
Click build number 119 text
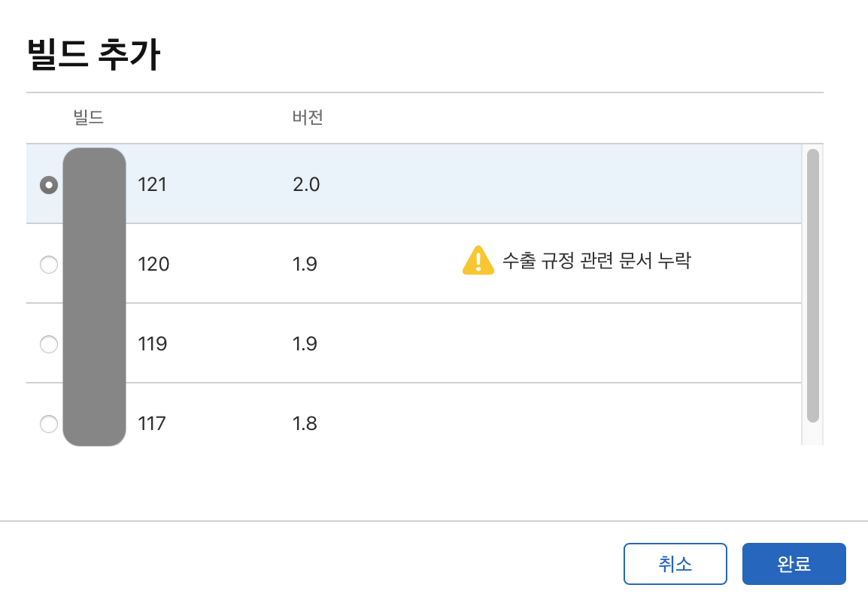click(153, 344)
